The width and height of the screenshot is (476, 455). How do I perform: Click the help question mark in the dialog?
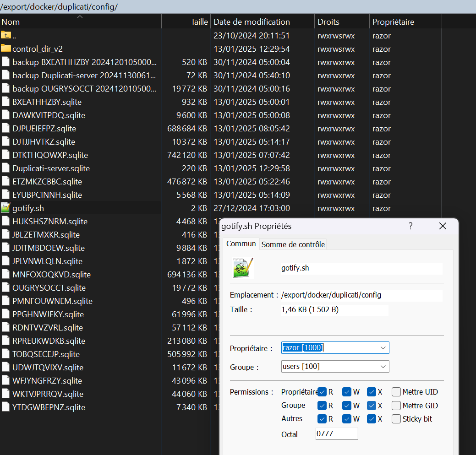pyautogui.click(x=410, y=226)
